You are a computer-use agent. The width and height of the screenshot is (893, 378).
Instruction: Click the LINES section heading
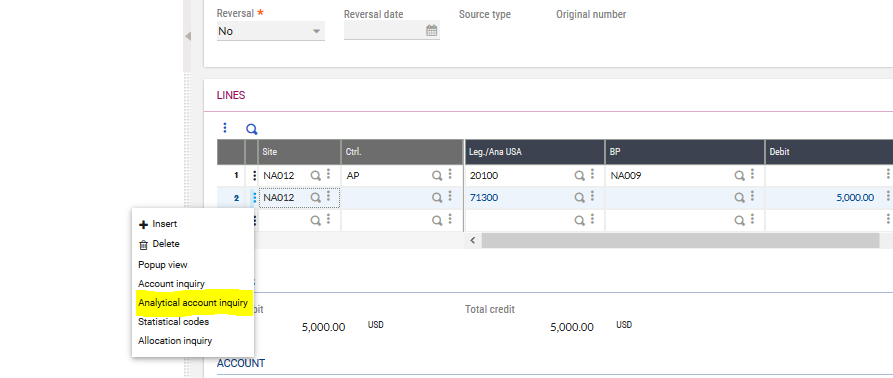(x=231, y=96)
